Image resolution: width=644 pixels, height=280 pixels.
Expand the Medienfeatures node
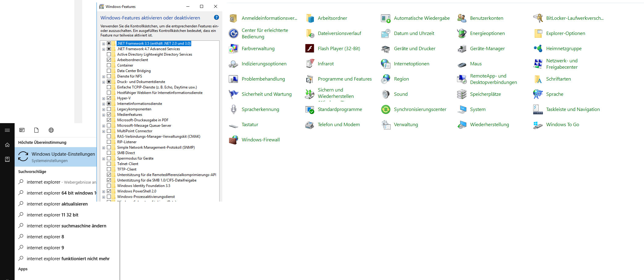(104, 115)
